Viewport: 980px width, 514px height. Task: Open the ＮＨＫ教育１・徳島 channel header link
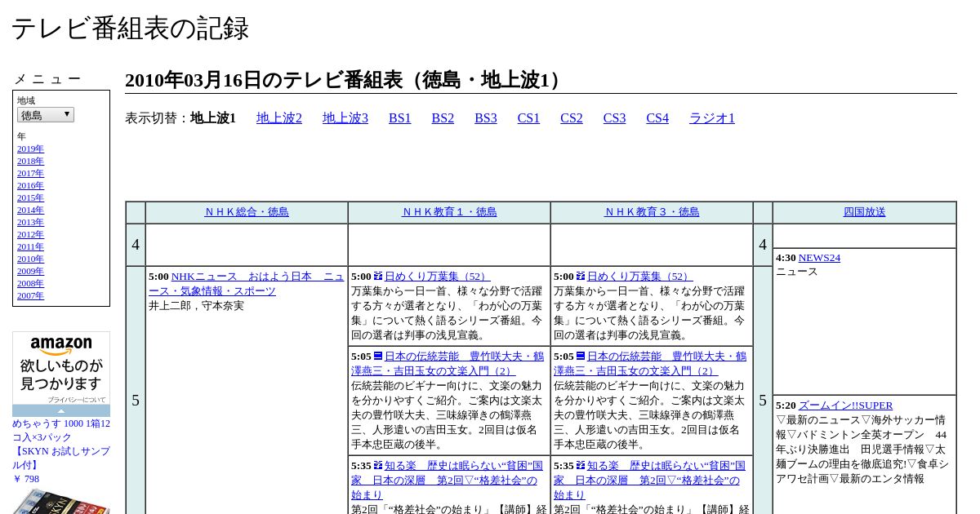tap(449, 212)
